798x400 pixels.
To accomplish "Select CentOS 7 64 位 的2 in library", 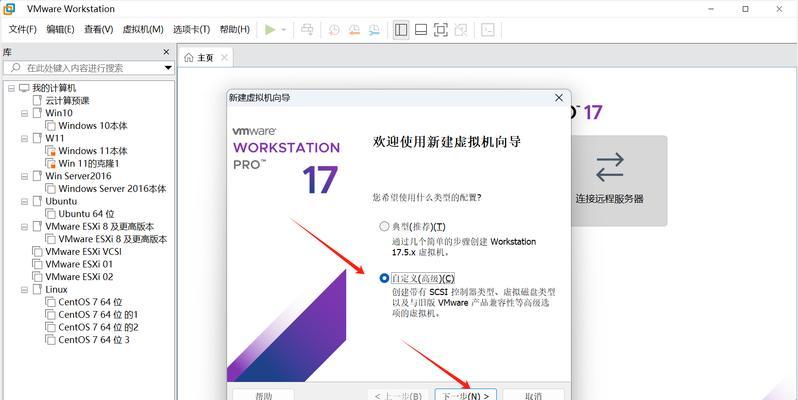I will (x=98, y=327).
